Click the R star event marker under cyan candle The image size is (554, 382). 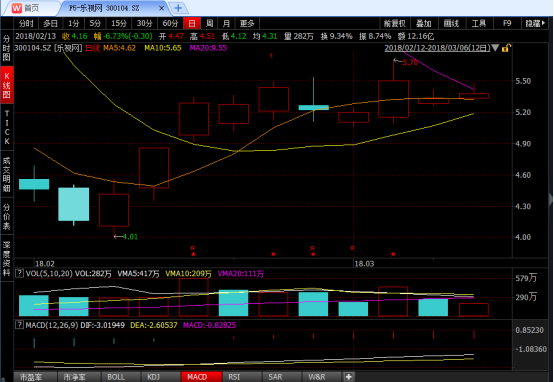[x=313, y=251]
